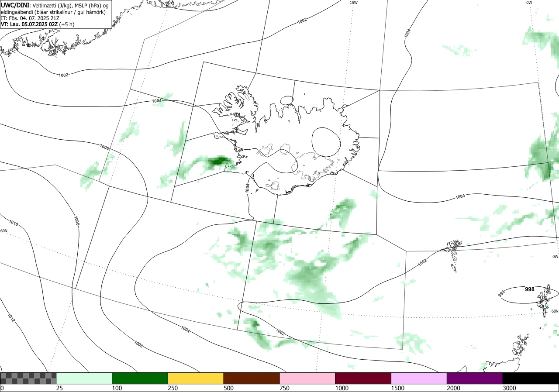Image resolution: width=559 pixels, height=392 pixels.
Task: Click the "1008" isobar label
Action: click(76, 221)
